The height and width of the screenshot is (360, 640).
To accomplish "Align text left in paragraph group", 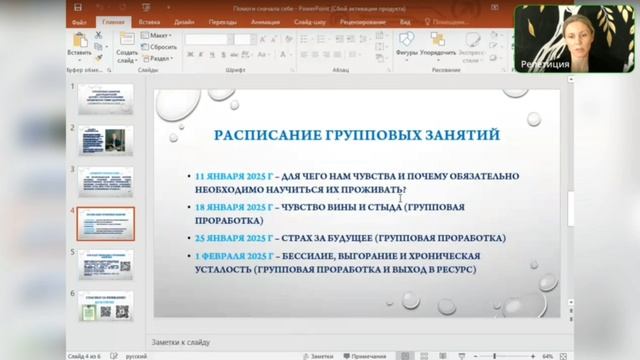I will click(x=304, y=54).
